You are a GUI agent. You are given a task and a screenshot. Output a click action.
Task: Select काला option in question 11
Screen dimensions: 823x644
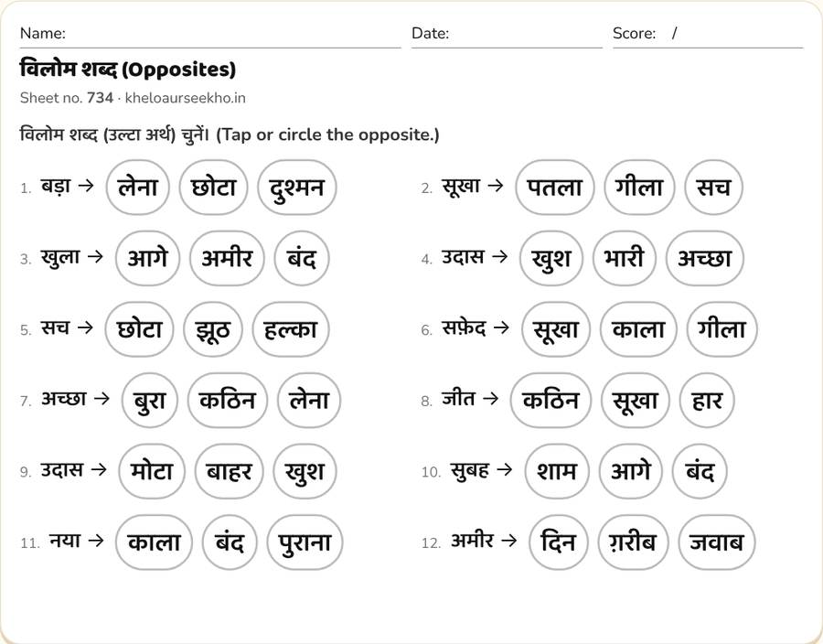click(154, 542)
